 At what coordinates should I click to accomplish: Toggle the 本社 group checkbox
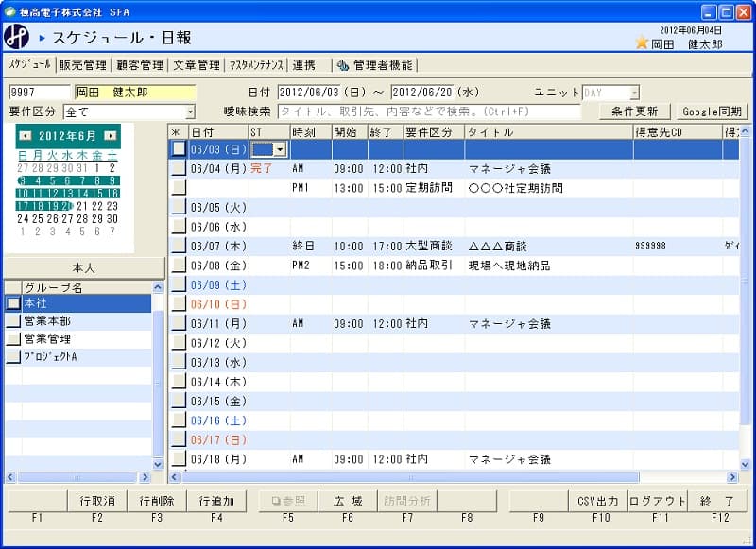[13, 303]
